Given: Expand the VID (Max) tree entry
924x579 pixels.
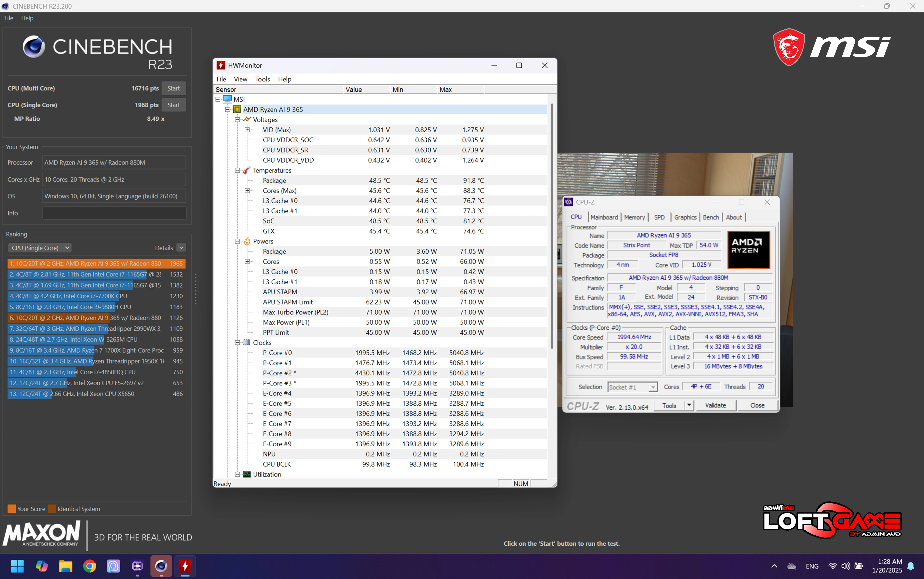Looking at the screenshot, I should coord(247,130).
